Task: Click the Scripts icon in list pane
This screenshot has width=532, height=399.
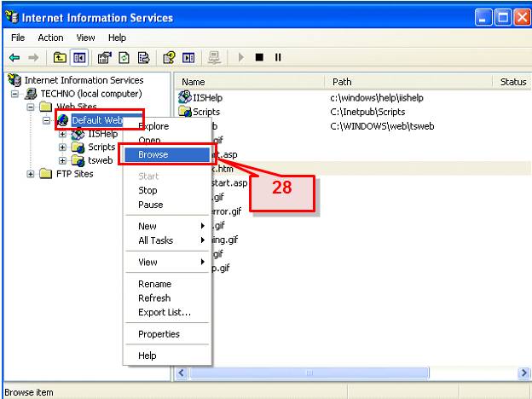Action: click(185, 112)
